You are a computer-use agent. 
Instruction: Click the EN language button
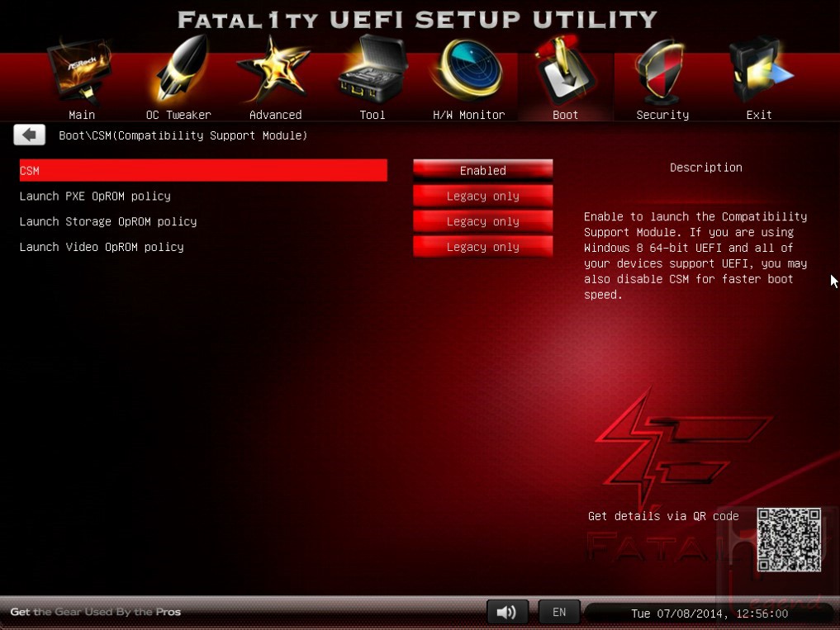point(558,612)
